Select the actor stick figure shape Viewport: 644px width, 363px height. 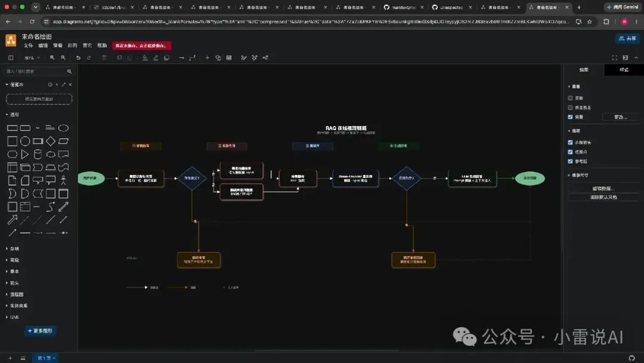[63, 180]
